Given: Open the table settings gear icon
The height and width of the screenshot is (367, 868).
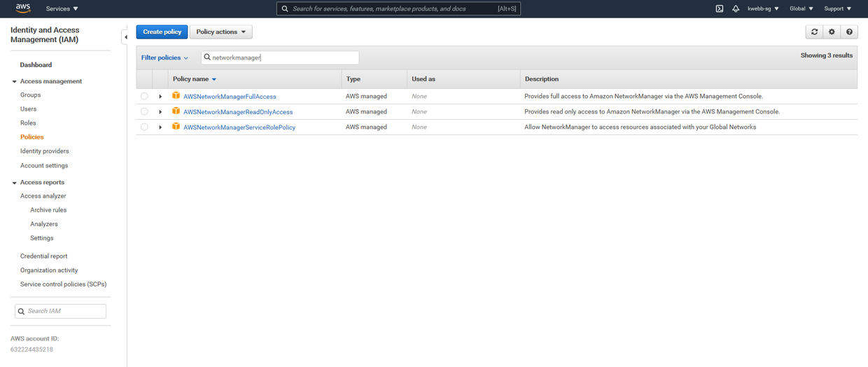Looking at the screenshot, I should point(832,32).
